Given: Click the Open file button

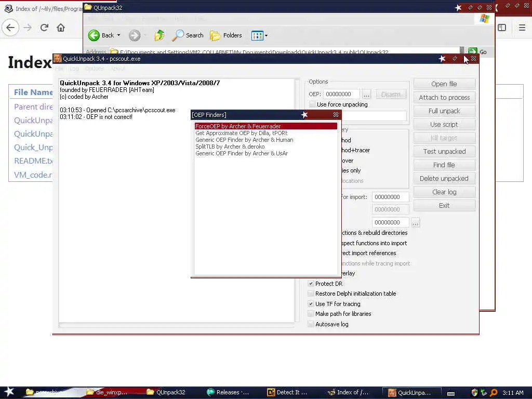Looking at the screenshot, I should point(444,84).
